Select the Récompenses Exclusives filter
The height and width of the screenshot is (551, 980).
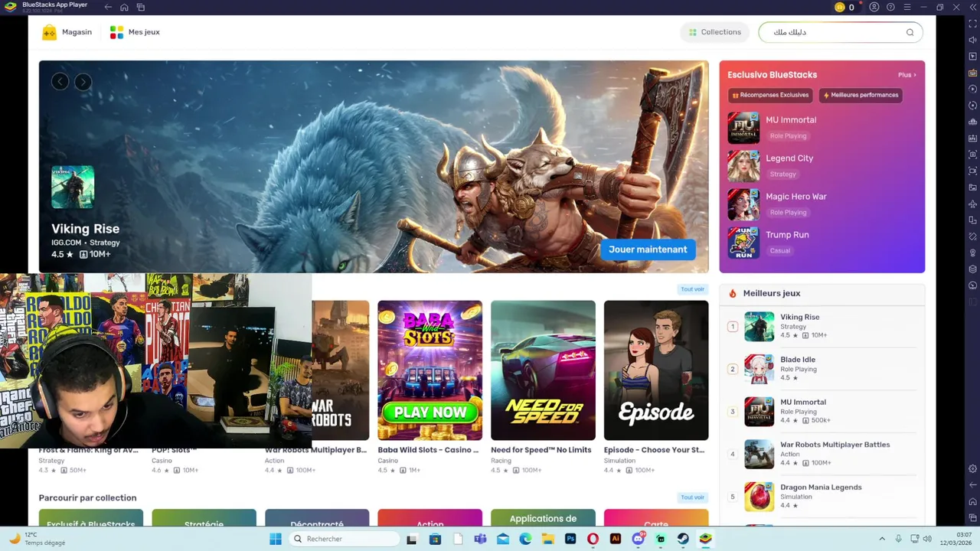[771, 95]
